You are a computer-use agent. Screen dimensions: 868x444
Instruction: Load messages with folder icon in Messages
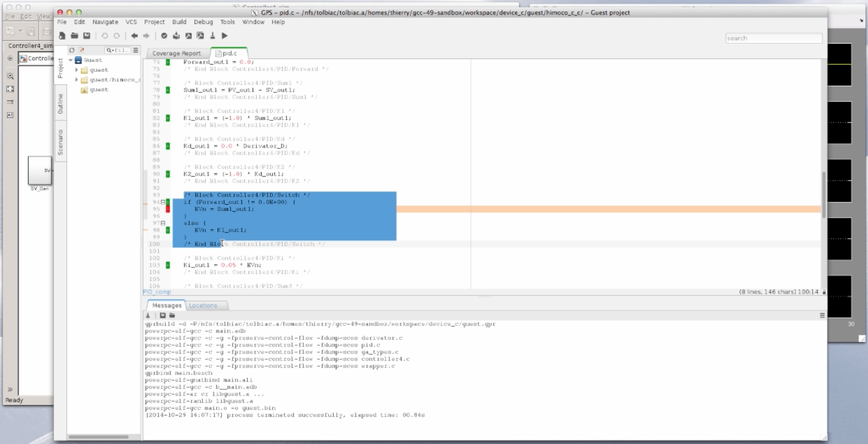[172, 316]
